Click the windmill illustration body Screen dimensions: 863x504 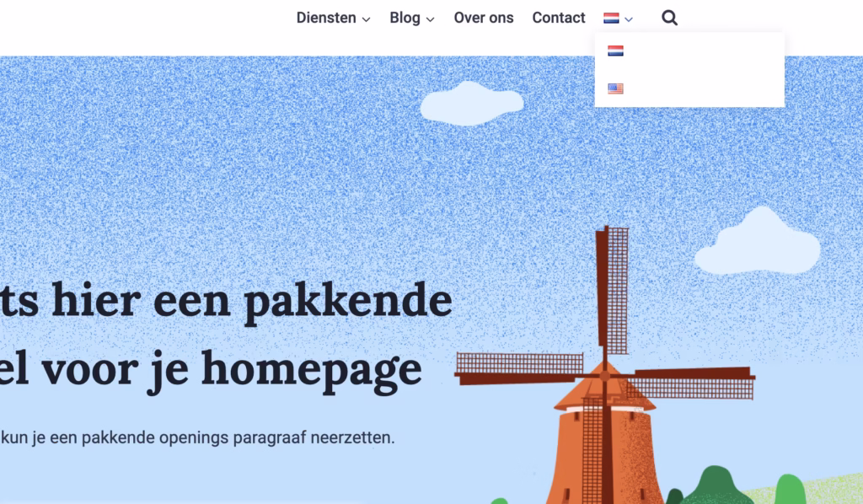[x=604, y=447]
